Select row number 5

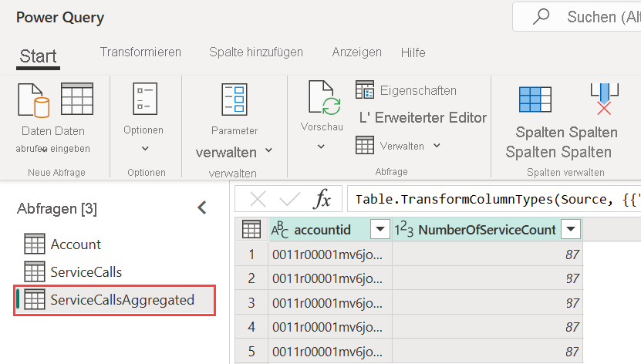point(251,352)
